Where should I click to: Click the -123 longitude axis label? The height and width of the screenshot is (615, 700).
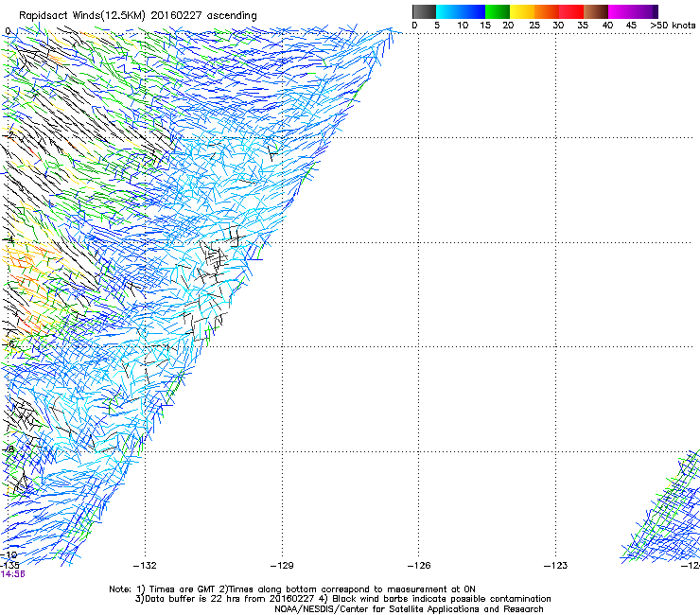click(556, 566)
